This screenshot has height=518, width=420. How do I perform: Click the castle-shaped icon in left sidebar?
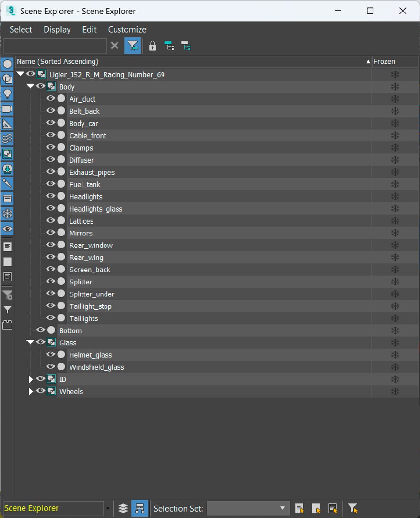[x=7, y=325]
